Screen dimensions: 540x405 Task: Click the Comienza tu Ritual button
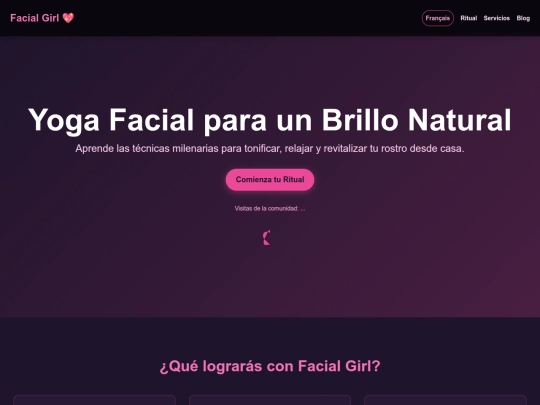(270, 179)
